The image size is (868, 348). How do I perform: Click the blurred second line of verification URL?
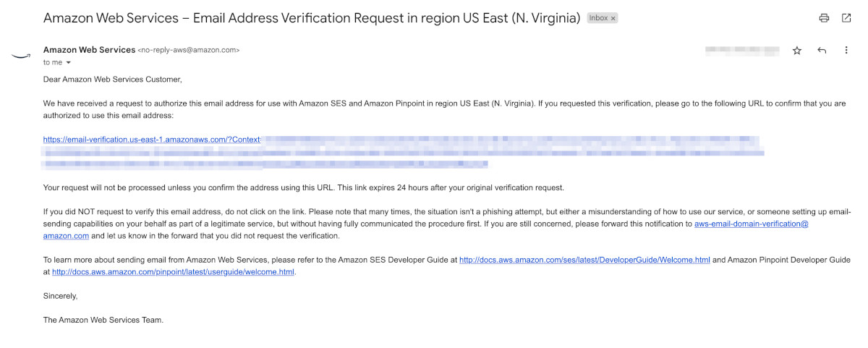(x=404, y=152)
